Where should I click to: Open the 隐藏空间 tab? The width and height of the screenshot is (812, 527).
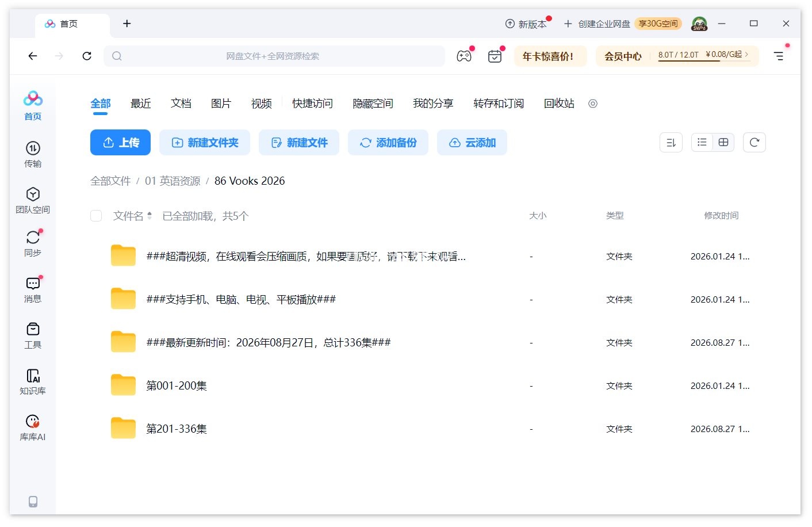point(373,104)
